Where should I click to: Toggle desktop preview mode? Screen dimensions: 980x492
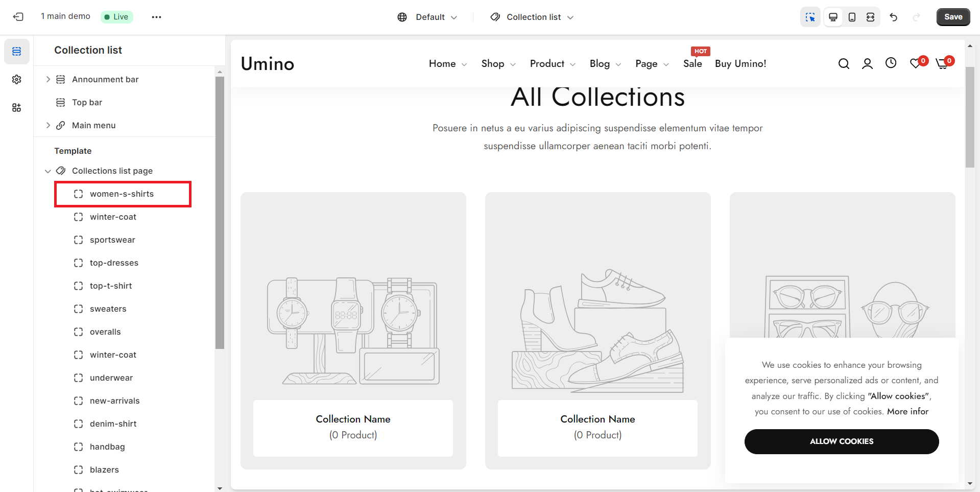point(833,17)
